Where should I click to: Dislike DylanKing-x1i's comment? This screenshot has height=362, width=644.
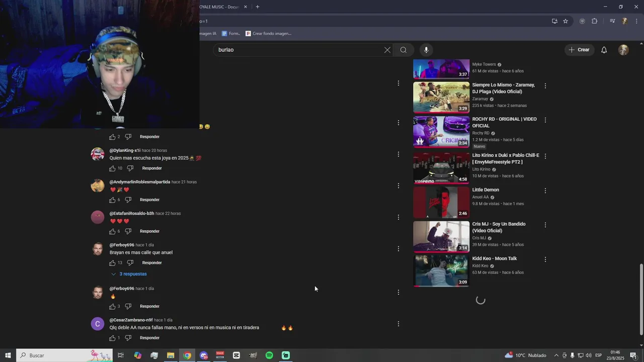click(x=130, y=168)
